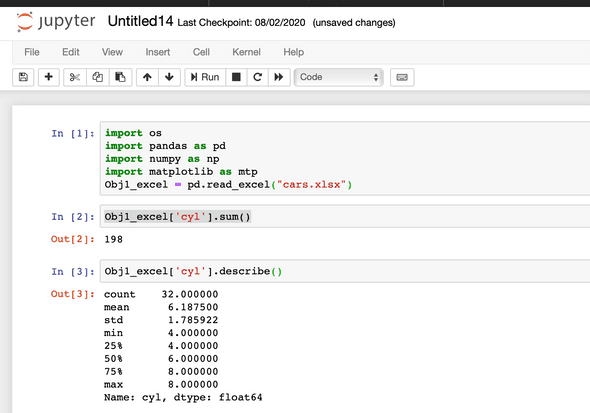Open the Code cell type dropdown
This screenshot has height=413, width=590.
(339, 77)
